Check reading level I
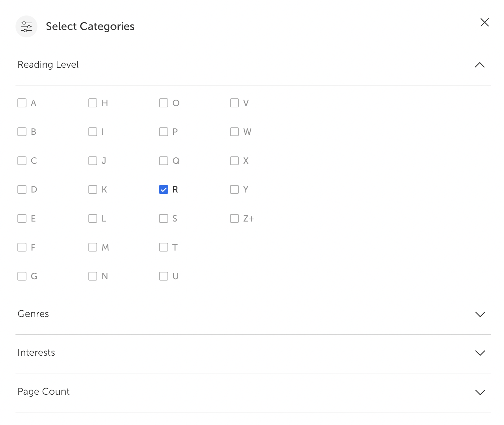 (x=93, y=132)
